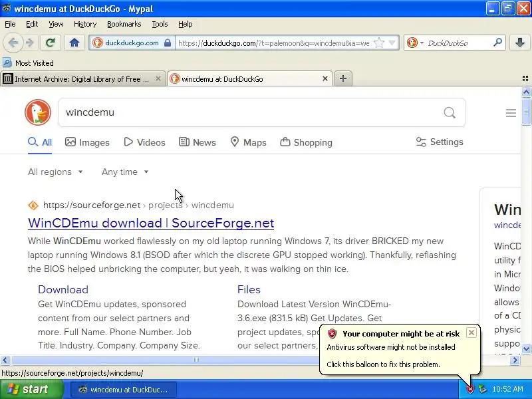Switch to Maps results
This screenshot has width=532, height=399.
pos(248,142)
